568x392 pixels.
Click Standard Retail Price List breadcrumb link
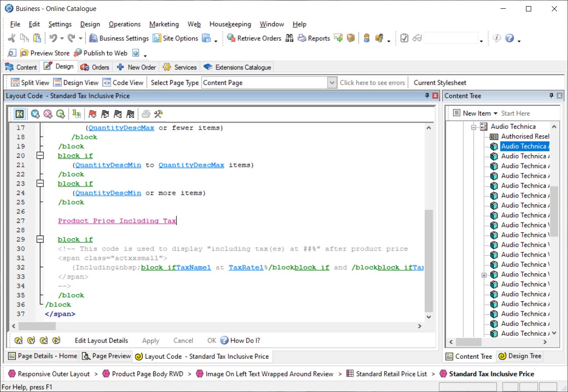[391, 374]
